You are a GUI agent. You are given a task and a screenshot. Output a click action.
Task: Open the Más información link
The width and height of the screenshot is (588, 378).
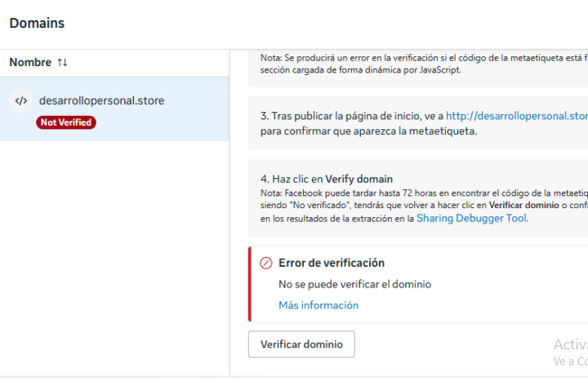pos(318,305)
